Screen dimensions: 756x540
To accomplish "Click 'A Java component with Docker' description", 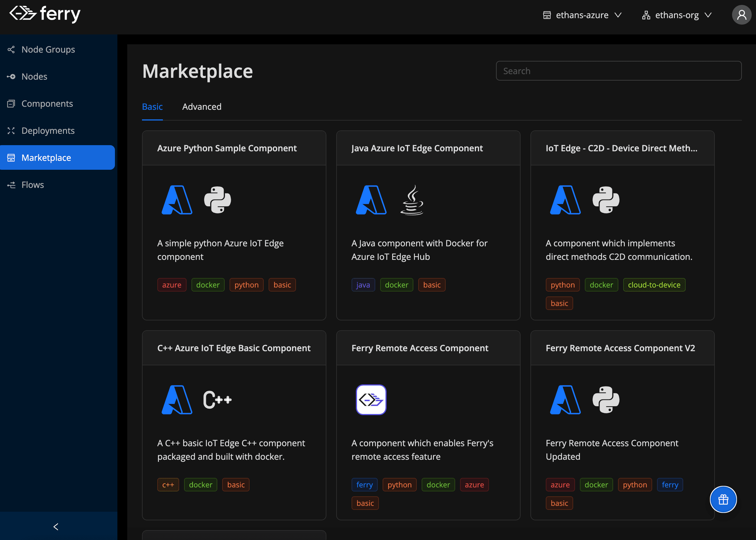I will coord(419,250).
